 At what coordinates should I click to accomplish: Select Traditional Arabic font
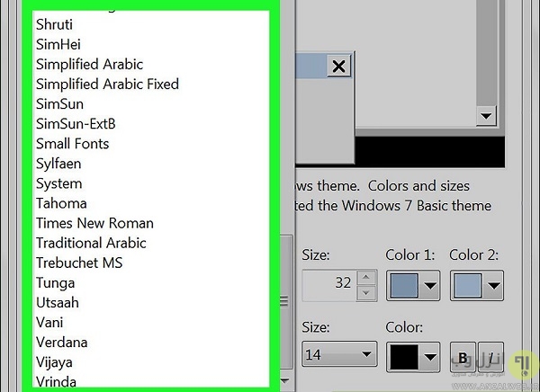[x=150, y=243]
